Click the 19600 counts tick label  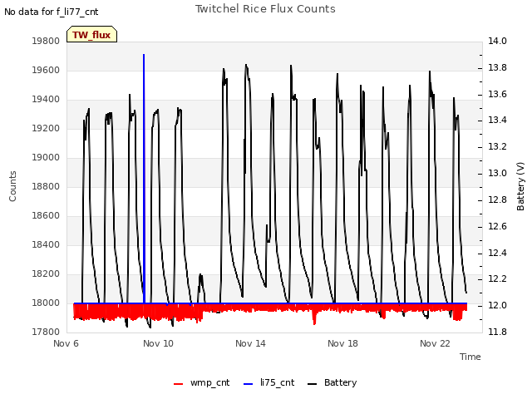(46, 70)
